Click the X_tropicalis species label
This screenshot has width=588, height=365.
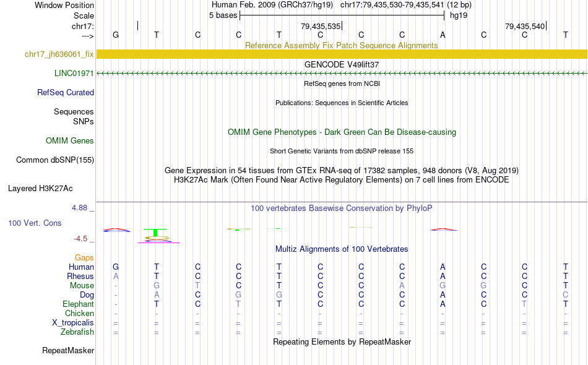click(x=73, y=323)
